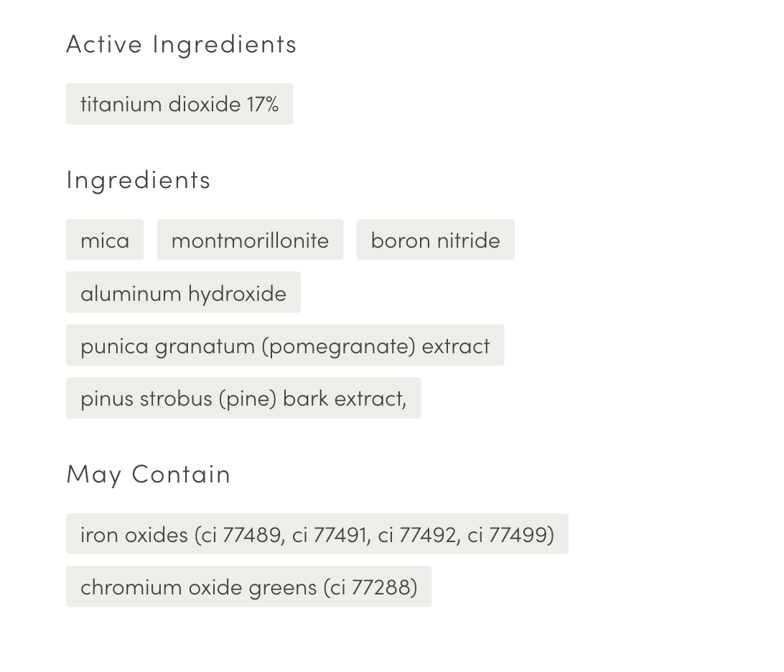The height and width of the screenshot is (672, 784).
Task: Click the Ingredients section heading
Action: click(x=139, y=179)
